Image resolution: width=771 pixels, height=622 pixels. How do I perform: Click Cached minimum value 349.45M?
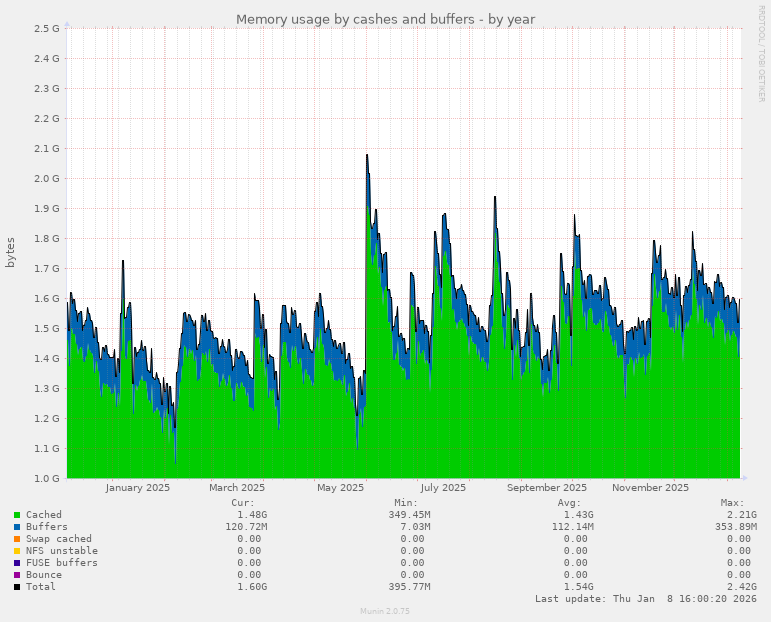coord(412,515)
